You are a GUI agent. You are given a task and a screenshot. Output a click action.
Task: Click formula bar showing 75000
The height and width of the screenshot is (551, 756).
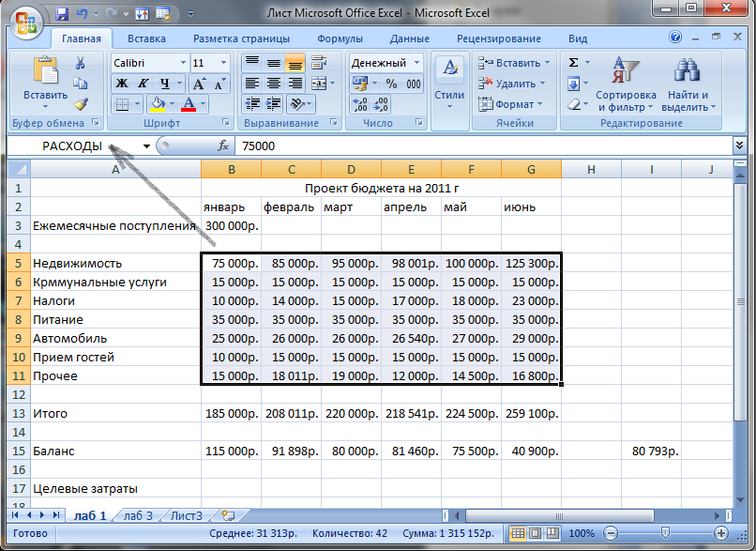click(483, 145)
